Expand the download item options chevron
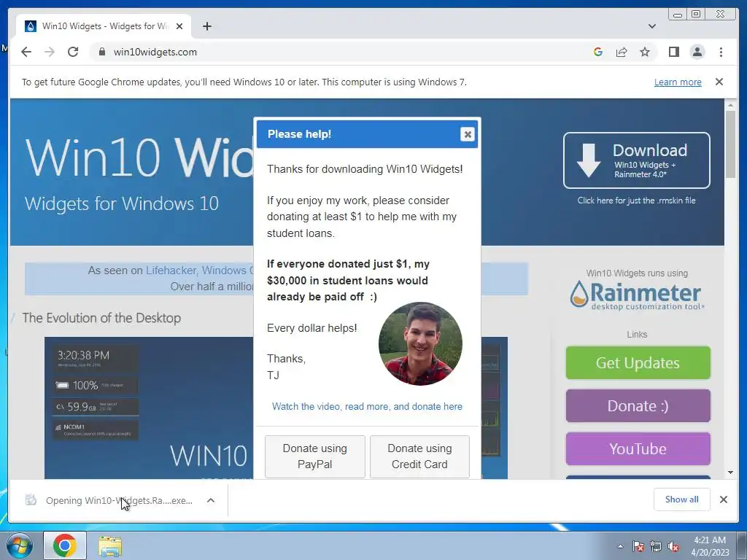 pos(211,500)
